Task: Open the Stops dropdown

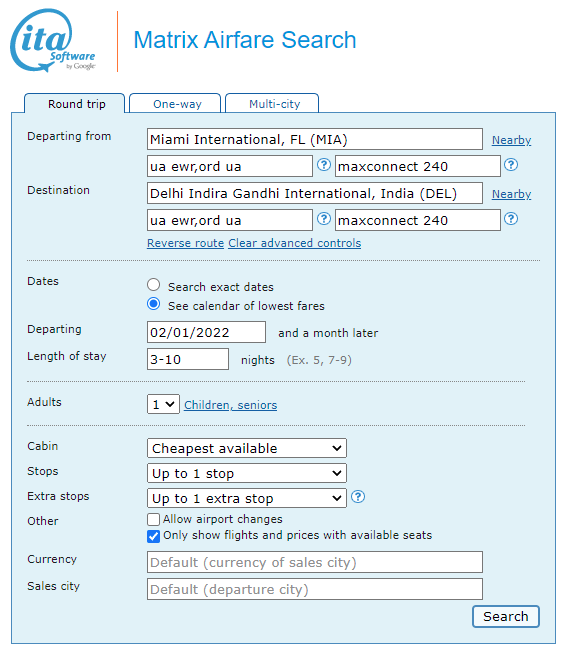Action: point(247,473)
